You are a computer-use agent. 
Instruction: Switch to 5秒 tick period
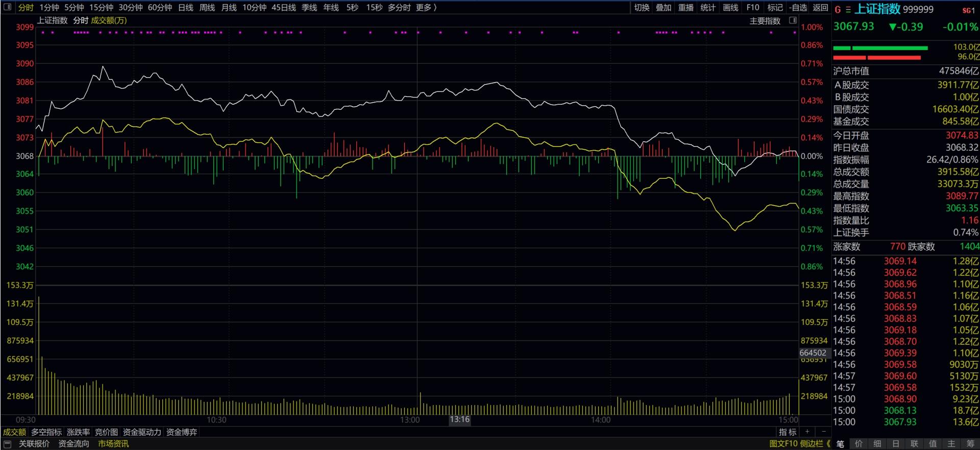pyautogui.click(x=352, y=7)
